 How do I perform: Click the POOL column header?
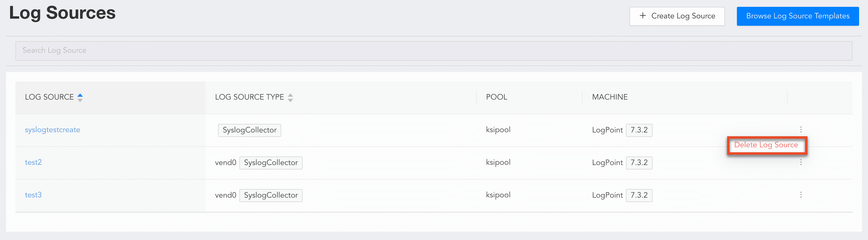click(496, 97)
